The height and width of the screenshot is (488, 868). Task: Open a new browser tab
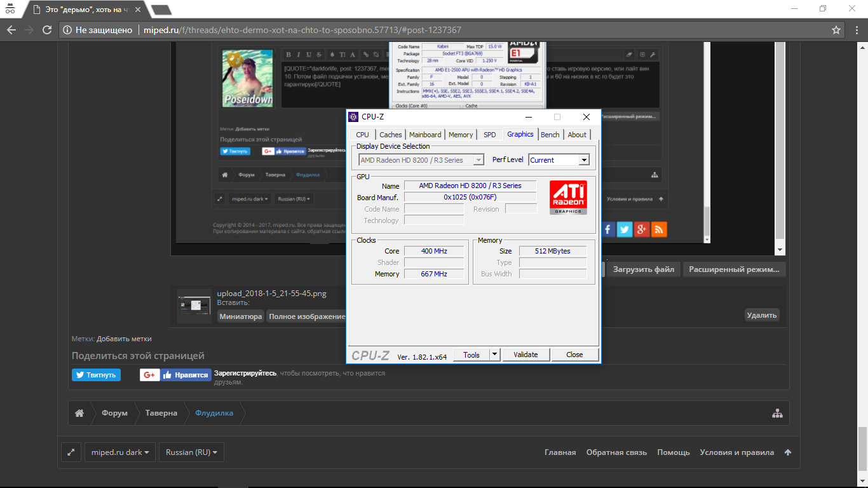point(161,10)
